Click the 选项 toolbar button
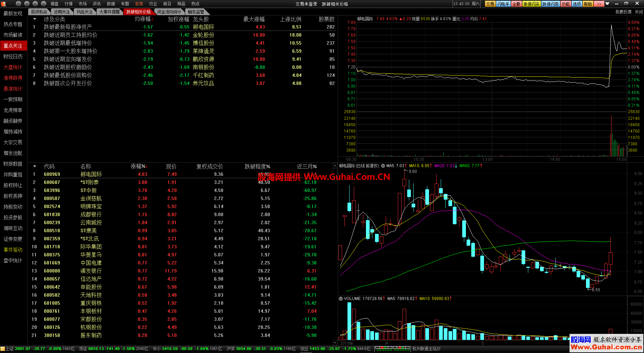This screenshot has width=644, height=353. coord(577,4)
